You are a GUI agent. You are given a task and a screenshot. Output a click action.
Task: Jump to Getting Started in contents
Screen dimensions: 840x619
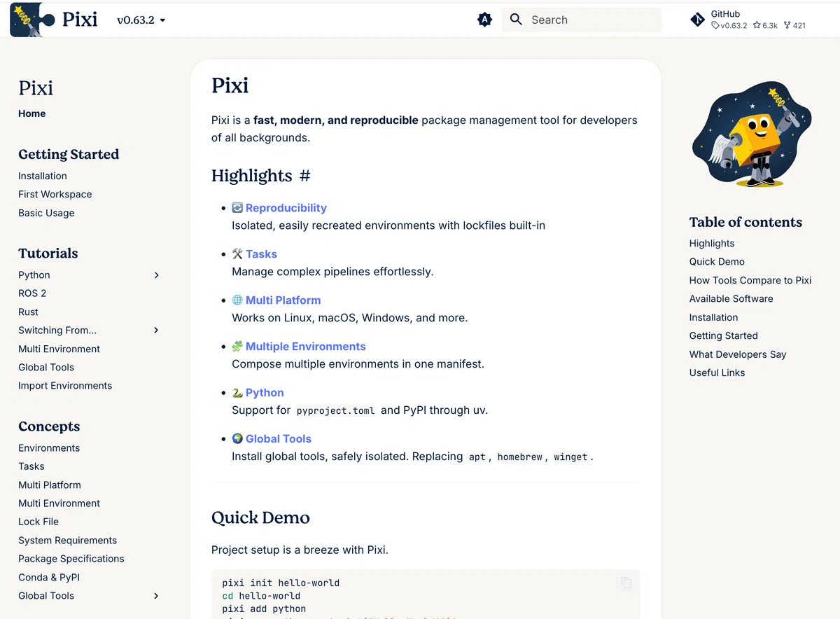724,336
